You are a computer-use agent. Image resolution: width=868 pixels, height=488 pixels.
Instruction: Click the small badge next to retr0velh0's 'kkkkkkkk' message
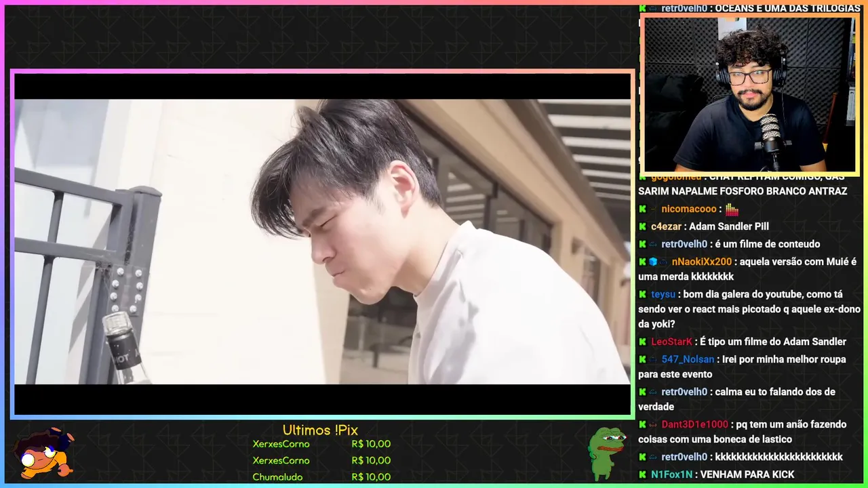653,457
